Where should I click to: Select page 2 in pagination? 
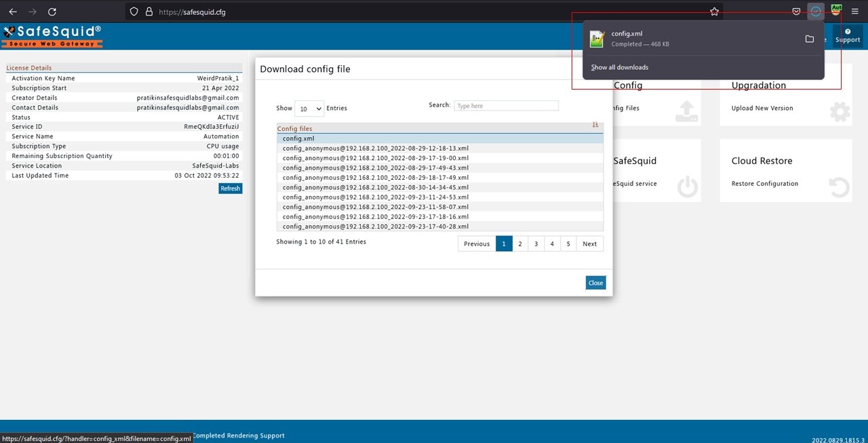520,244
